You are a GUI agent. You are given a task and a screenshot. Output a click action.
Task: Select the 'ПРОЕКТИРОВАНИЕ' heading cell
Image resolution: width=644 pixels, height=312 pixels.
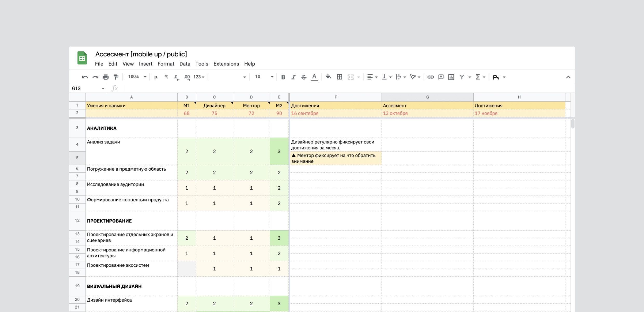tap(131, 220)
